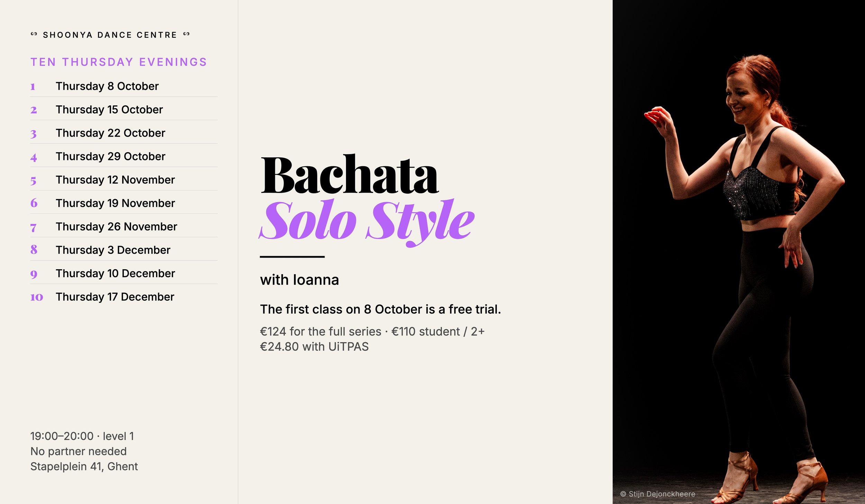
Task: Click the copyright symbol before Stijn Dejonckheere
Action: point(623,494)
